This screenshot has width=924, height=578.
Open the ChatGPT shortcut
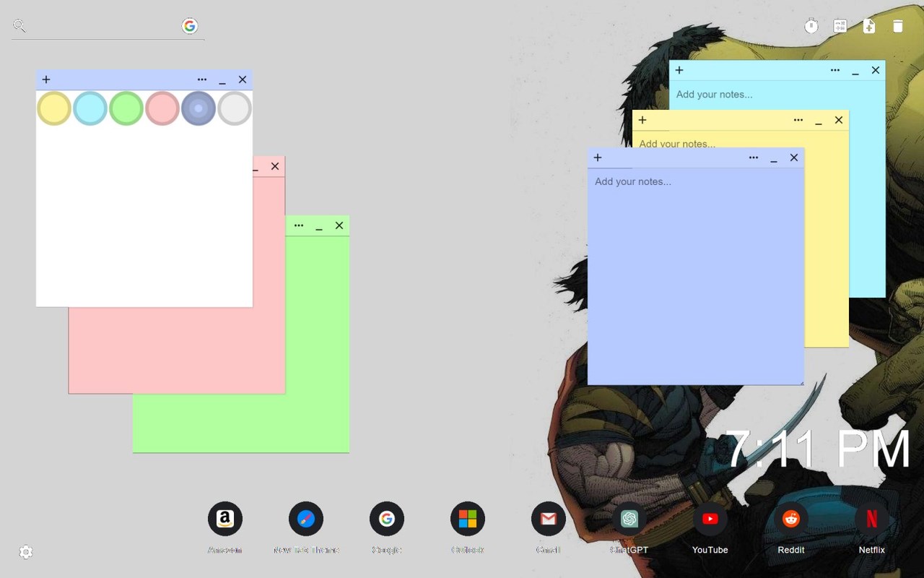[x=629, y=519]
